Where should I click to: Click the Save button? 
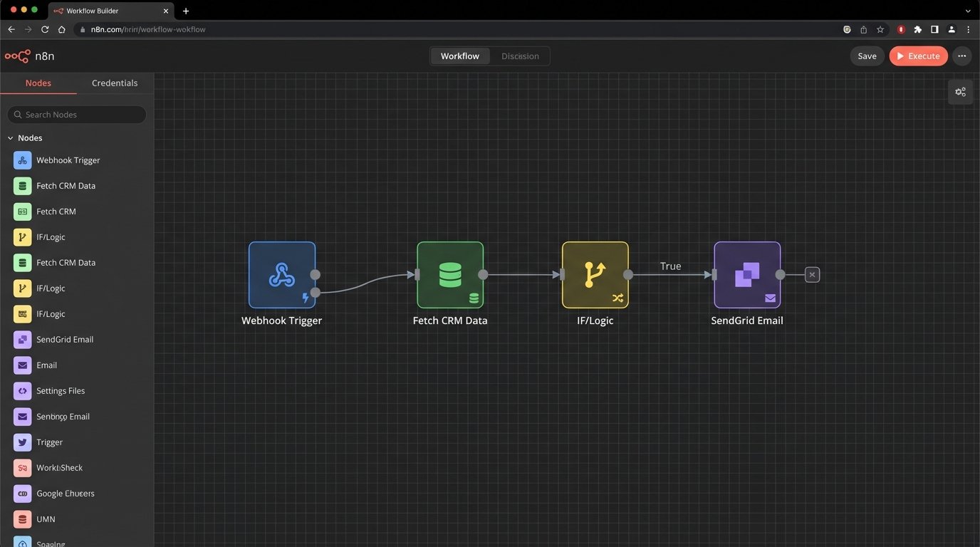[x=867, y=56]
